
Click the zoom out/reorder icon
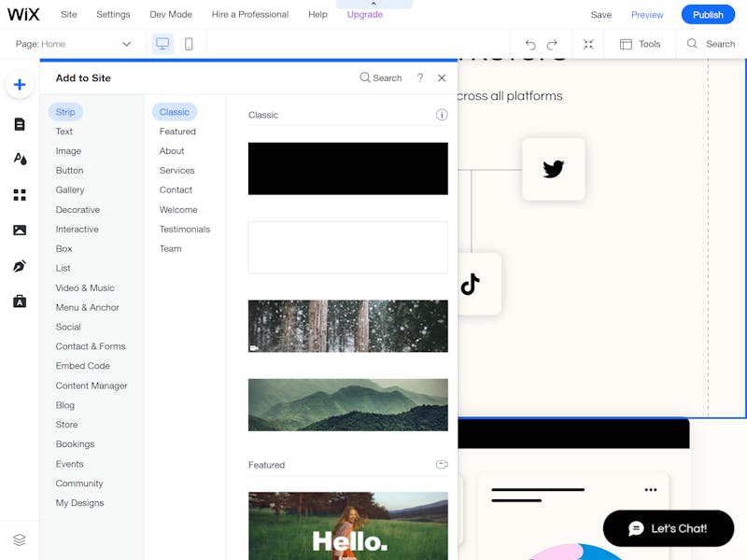pyautogui.click(x=588, y=44)
